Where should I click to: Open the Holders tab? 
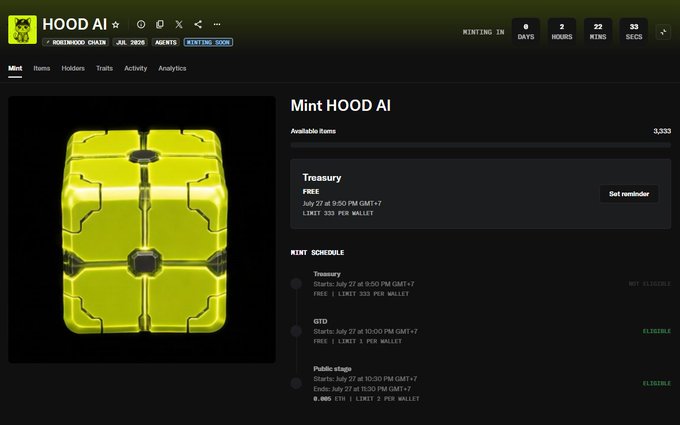73,68
